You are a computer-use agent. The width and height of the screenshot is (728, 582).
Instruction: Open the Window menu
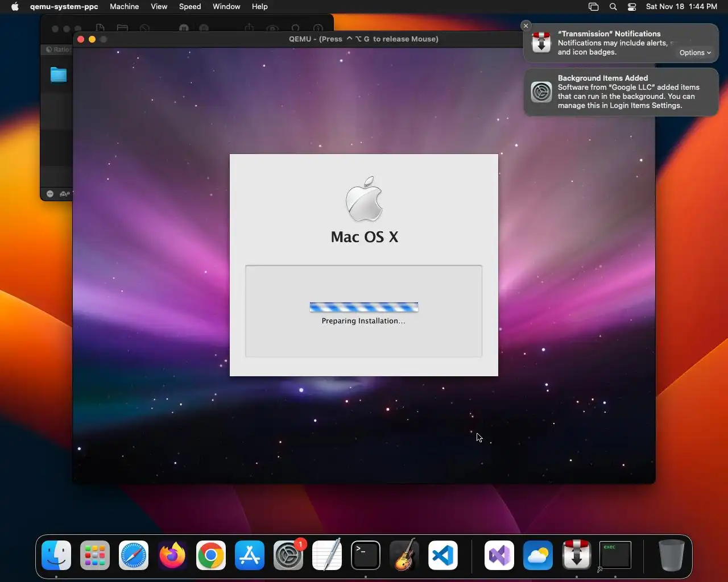(226, 7)
